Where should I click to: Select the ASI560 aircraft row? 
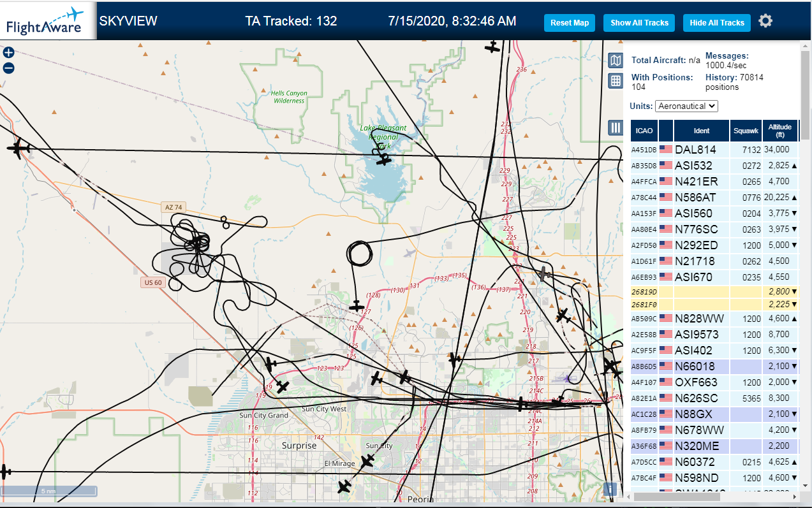click(715, 214)
